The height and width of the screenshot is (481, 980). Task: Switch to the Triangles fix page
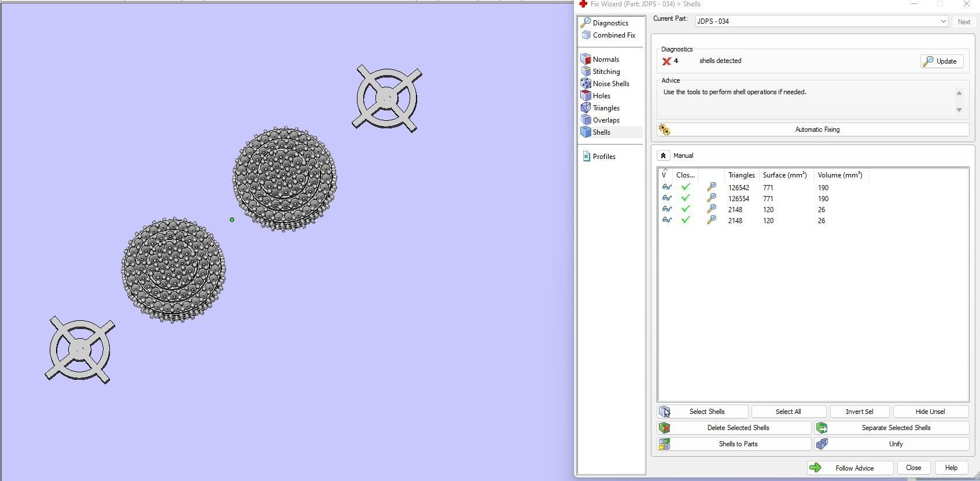[x=606, y=108]
